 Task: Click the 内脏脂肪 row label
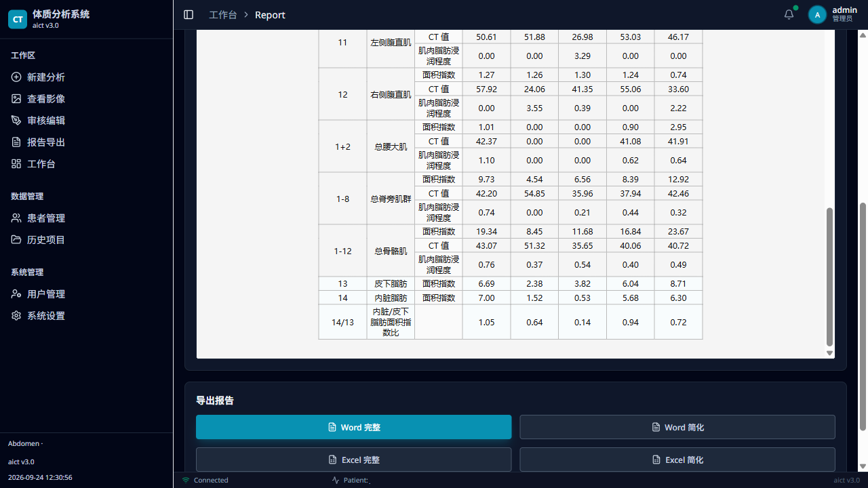391,298
